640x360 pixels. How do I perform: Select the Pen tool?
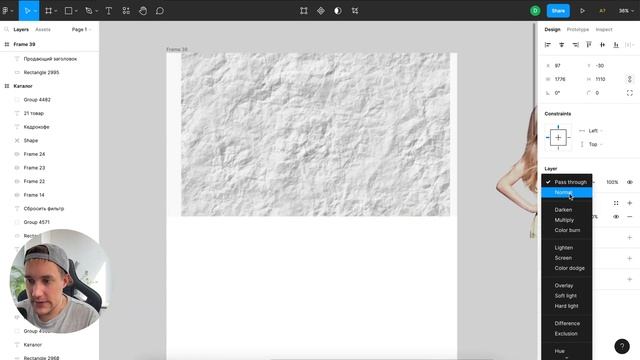coord(89,11)
